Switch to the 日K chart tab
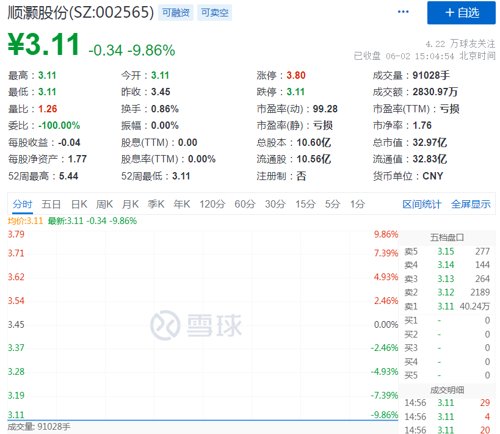Screen dimensions: 500x434 (79, 204)
